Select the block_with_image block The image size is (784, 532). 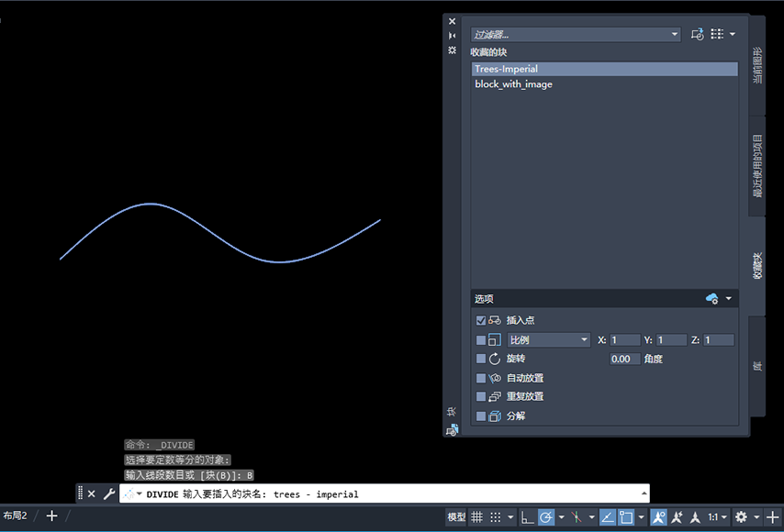point(604,84)
